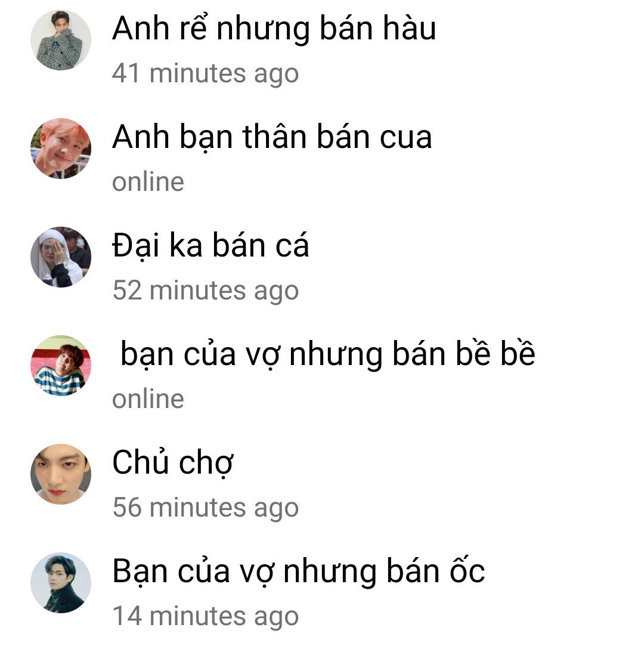
Task: Select contact name Anh rể nhưng bán hàu
Action: [x=274, y=29]
